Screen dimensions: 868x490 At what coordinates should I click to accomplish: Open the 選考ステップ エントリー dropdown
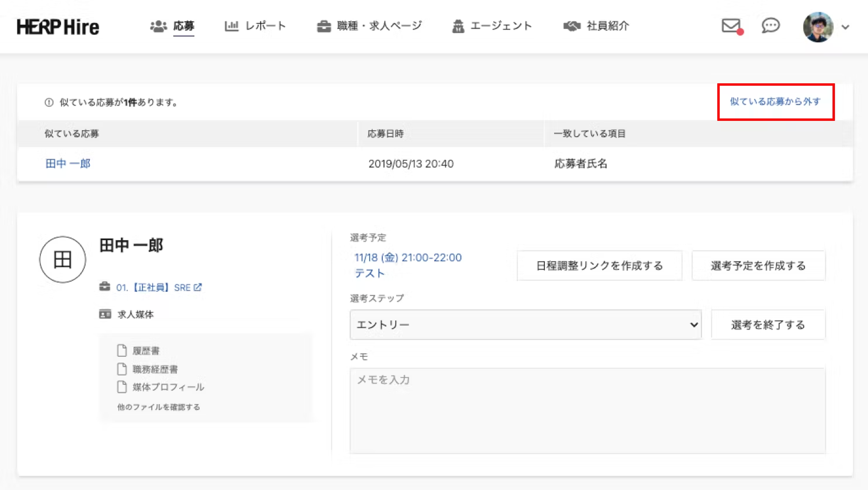tap(525, 324)
